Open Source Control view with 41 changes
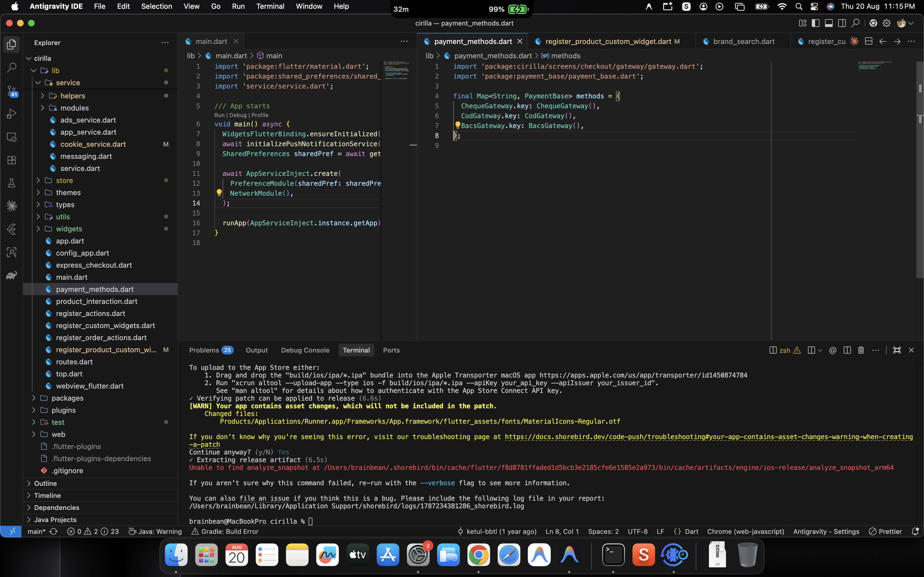Image resolution: width=924 pixels, height=577 pixels. point(12,91)
